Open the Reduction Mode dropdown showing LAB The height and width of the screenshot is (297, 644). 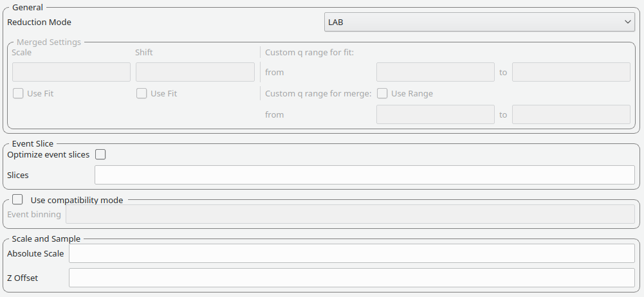[479, 22]
